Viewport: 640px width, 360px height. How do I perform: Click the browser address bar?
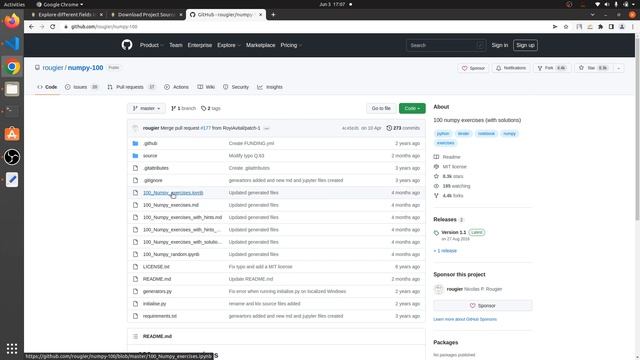(x=306, y=27)
